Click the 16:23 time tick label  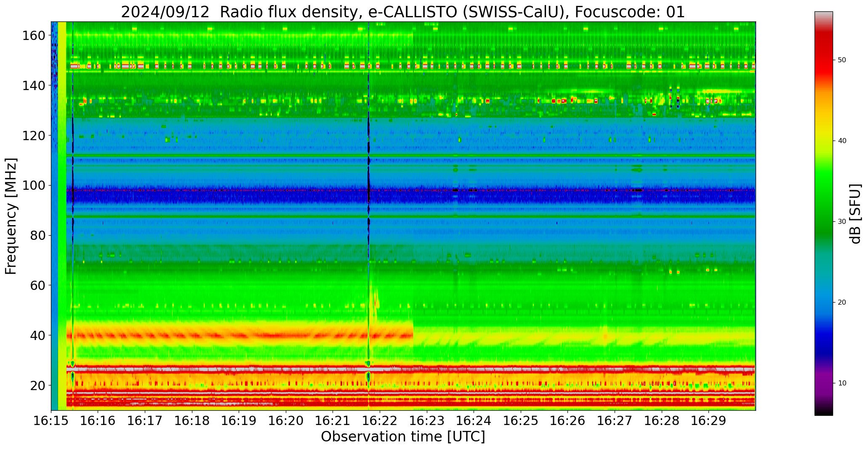[427, 420]
